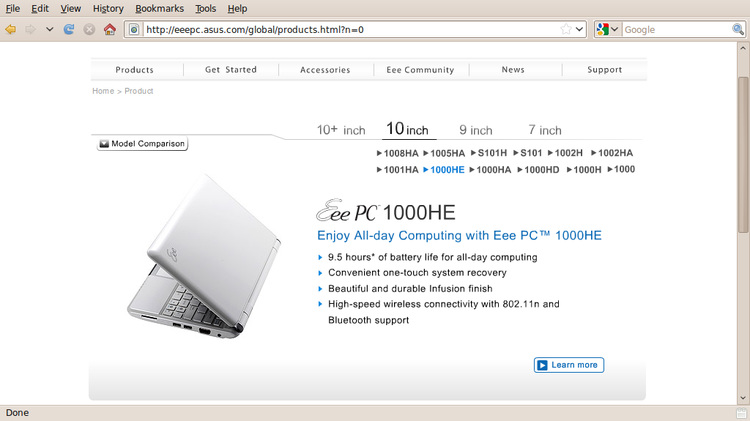Click the Product breadcrumb link
Screen dimensions: 750x421
tap(139, 91)
